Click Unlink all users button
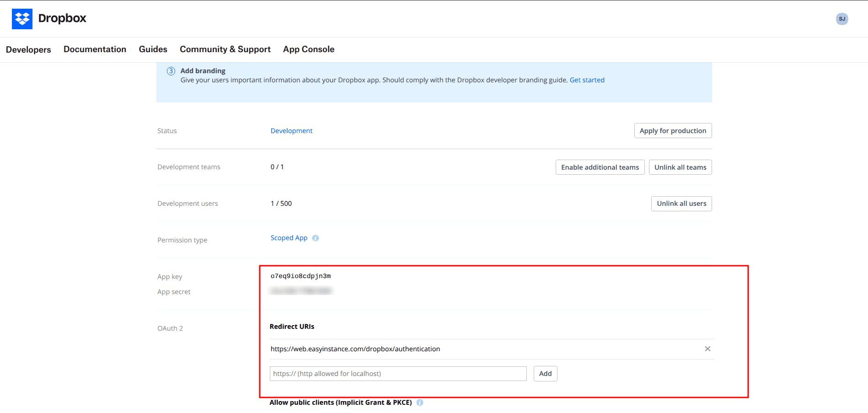This screenshot has width=868, height=413. click(681, 204)
